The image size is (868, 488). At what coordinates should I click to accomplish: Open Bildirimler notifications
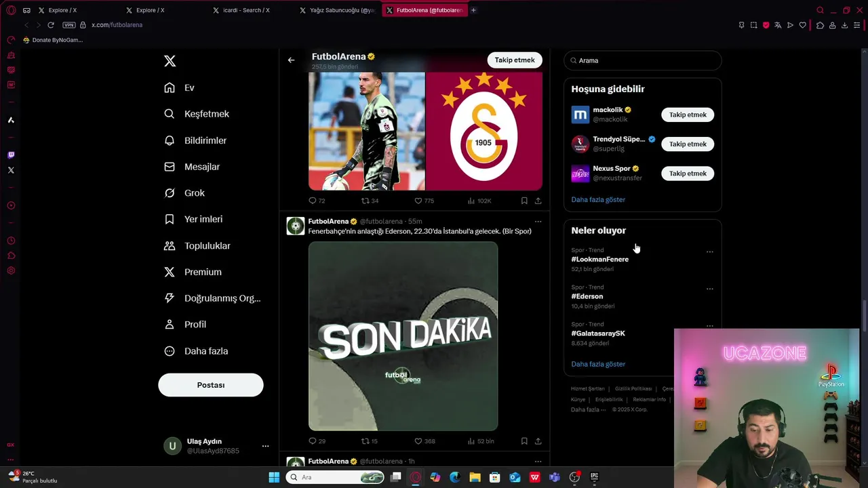point(195,140)
